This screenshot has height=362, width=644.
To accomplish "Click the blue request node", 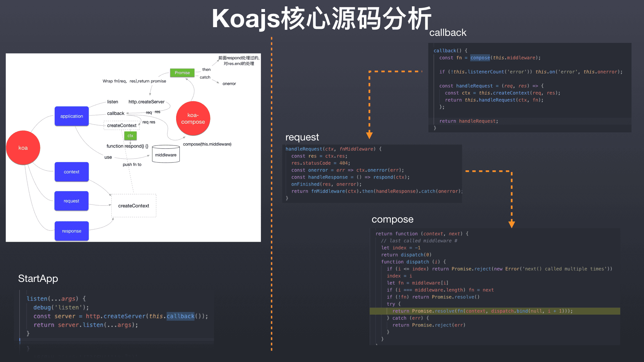I will [71, 201].
